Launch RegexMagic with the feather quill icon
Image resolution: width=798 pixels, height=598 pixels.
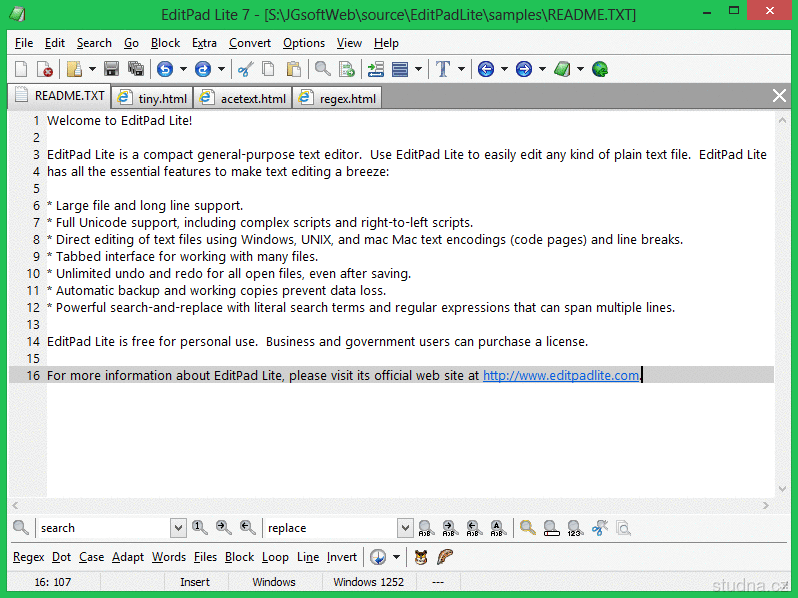[444, 557]
